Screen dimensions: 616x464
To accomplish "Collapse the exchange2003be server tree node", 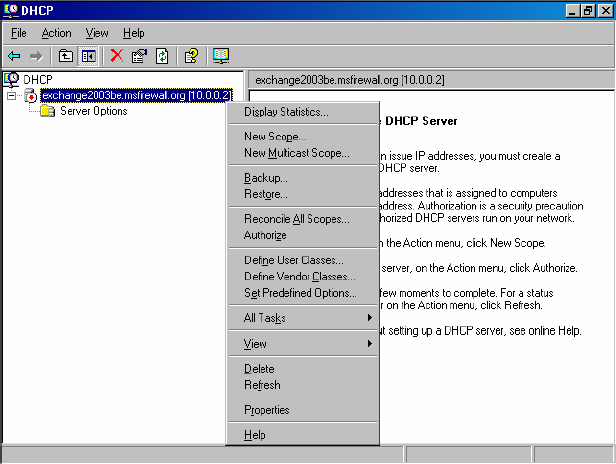I will coord(11,95).
